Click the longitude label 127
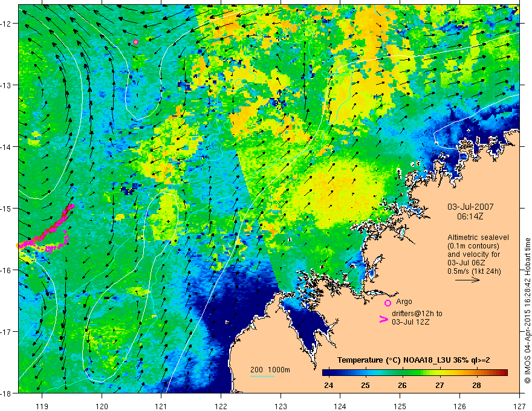The width and height of the screenshot is (532, 411). pyautogui.click(x=519, y=406)
